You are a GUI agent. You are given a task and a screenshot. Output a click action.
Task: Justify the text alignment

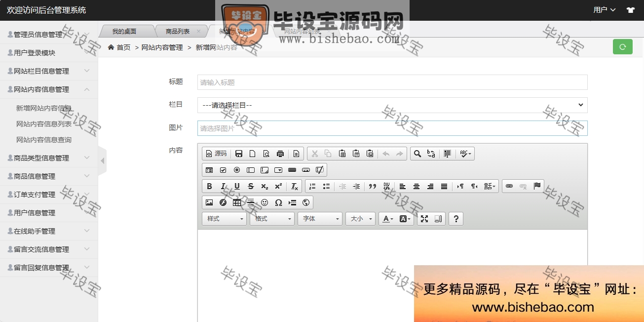[x=444, y=186]
